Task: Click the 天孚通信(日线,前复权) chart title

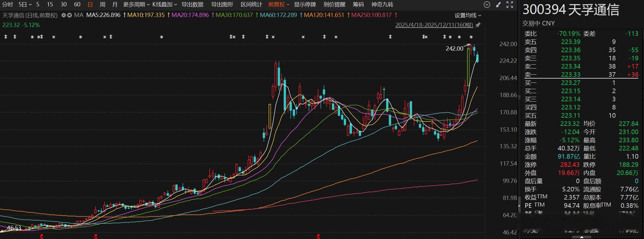Action: tap(30, 15)
